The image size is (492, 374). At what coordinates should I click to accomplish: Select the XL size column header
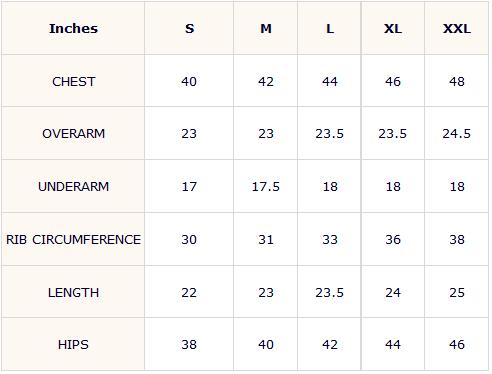[x=393, y=29]
